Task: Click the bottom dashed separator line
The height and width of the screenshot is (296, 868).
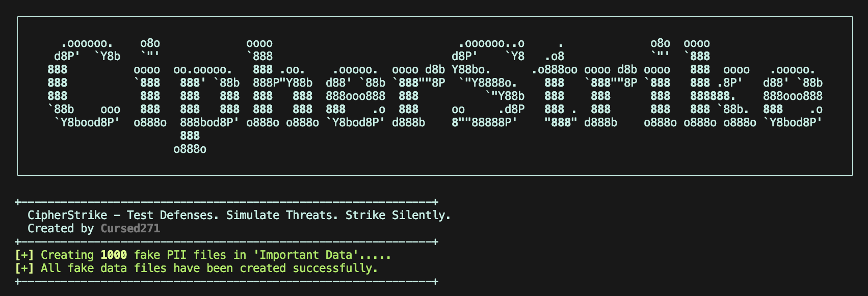Action: [x=227, y=281]
